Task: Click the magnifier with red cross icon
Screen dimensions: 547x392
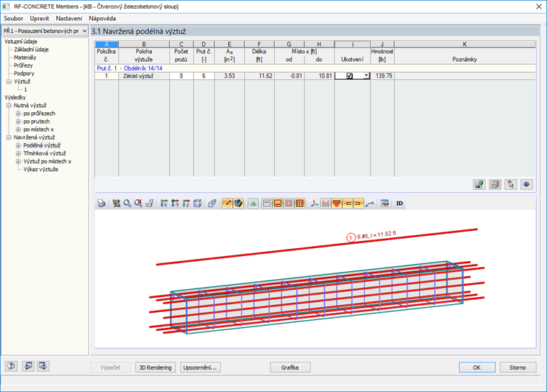Action: [x=138, y=204]
